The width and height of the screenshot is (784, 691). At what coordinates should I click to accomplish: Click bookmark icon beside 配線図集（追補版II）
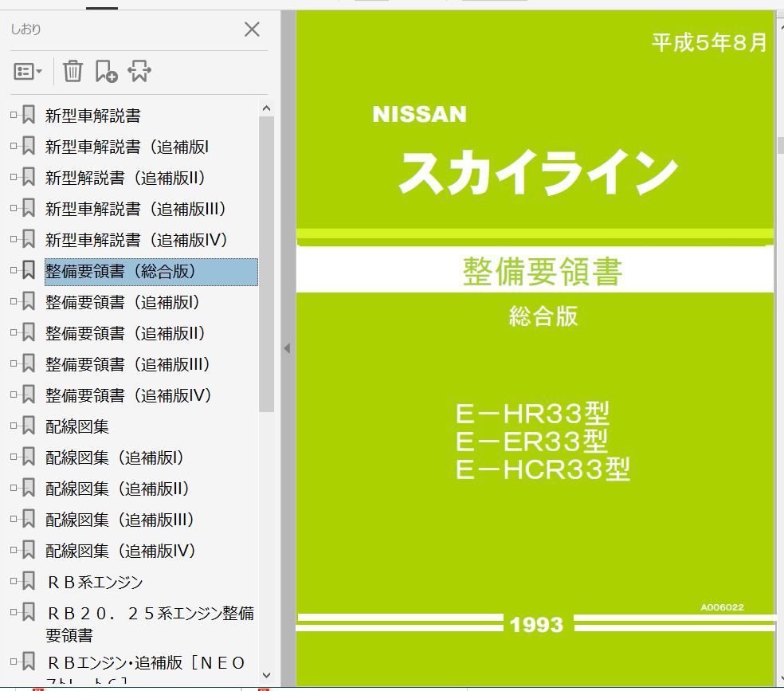29,487
